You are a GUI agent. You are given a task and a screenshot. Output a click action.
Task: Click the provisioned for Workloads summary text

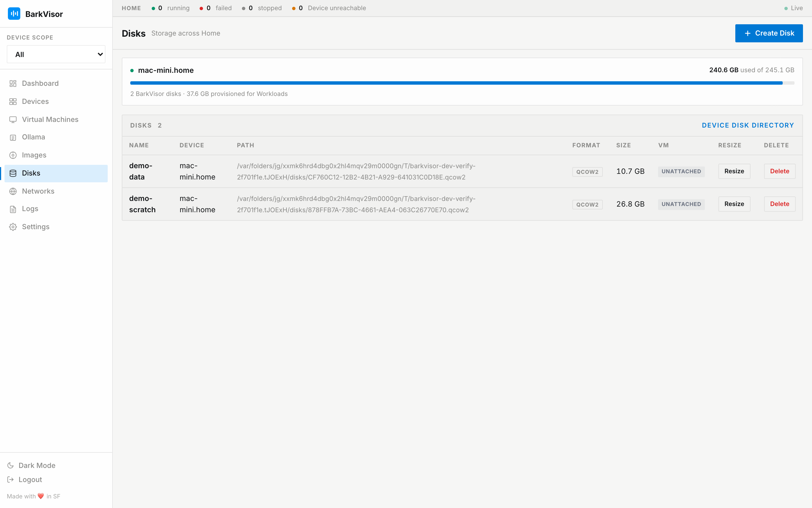(209, 94)
